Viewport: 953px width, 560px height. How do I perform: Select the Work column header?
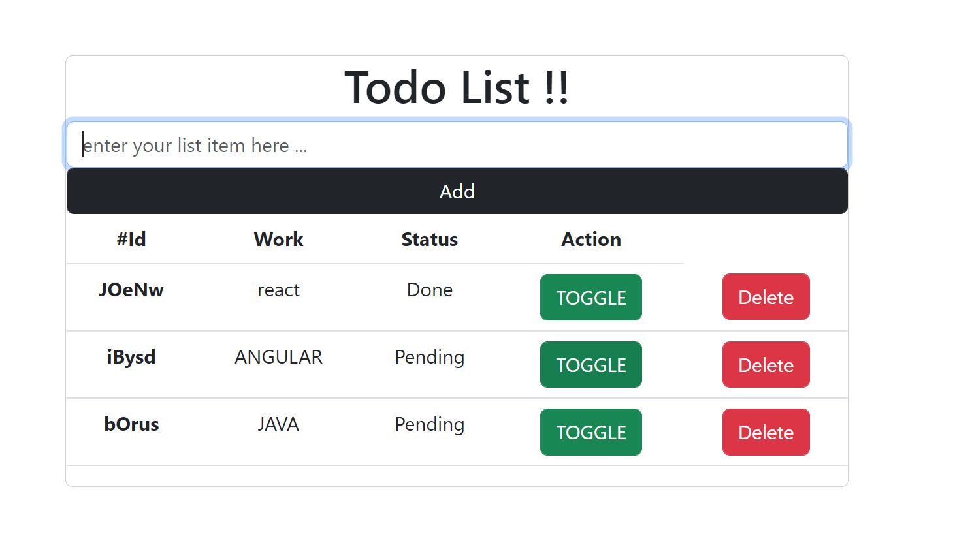(278, 239)
